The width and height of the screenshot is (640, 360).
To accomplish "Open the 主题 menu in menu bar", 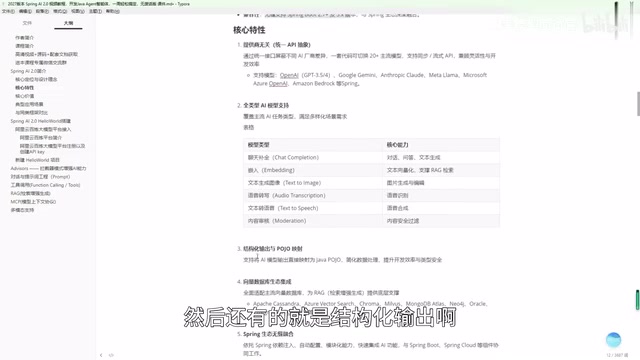I will click(96, 11).
